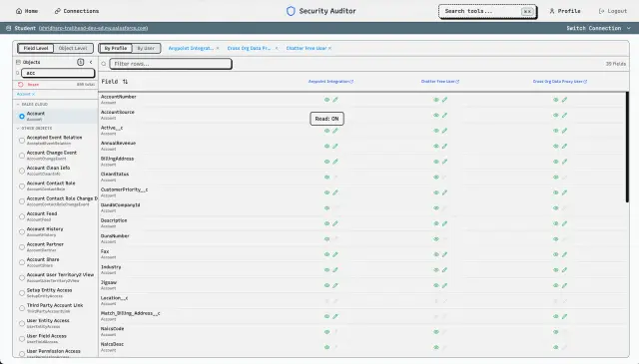Switch to Field Level tab
Screen dimensions: 639x364
(x=36, y=48)
